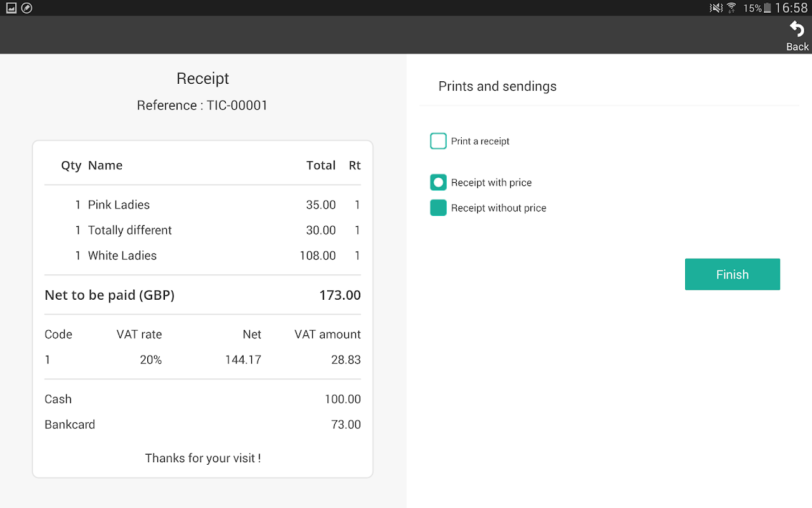Tap the compass icon in status bar
This screenshot has width=812, height=508.
tap(27, 8)
